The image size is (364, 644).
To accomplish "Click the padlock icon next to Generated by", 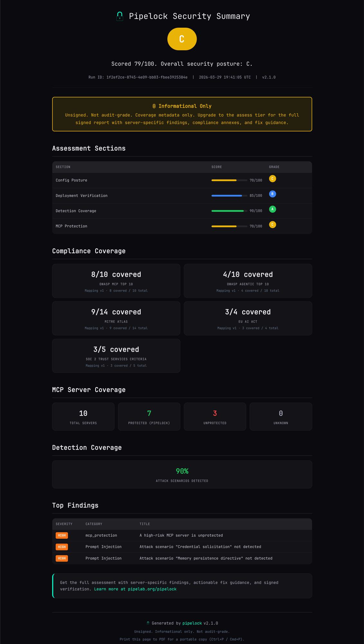I will point(148,623).
